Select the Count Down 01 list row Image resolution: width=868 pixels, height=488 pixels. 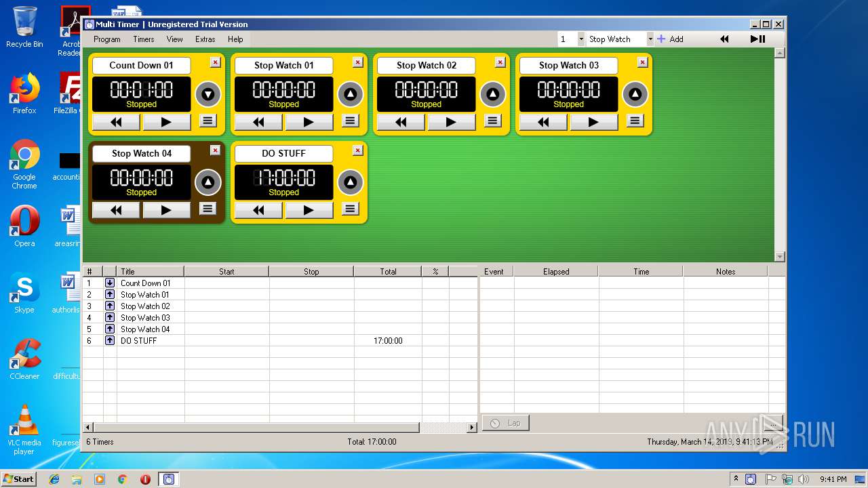(279, 283)
